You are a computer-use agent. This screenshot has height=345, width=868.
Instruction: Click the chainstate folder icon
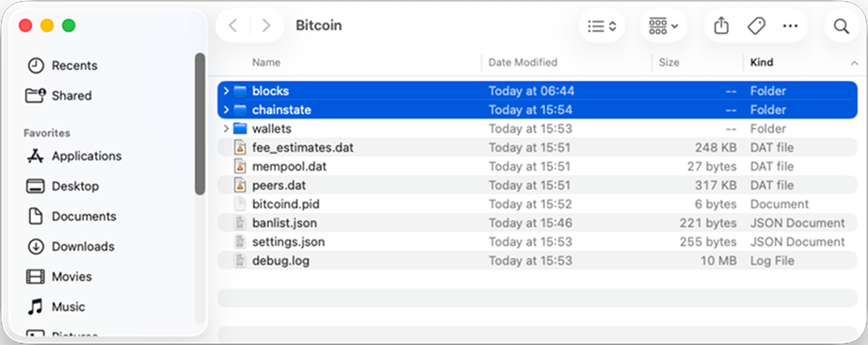pos(240,110)
